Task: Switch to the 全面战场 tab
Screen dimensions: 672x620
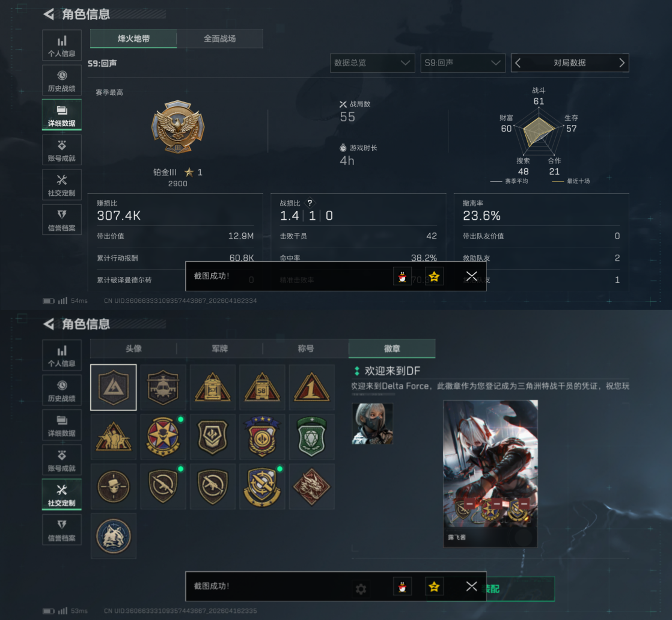Action: (x=220, y=38)
